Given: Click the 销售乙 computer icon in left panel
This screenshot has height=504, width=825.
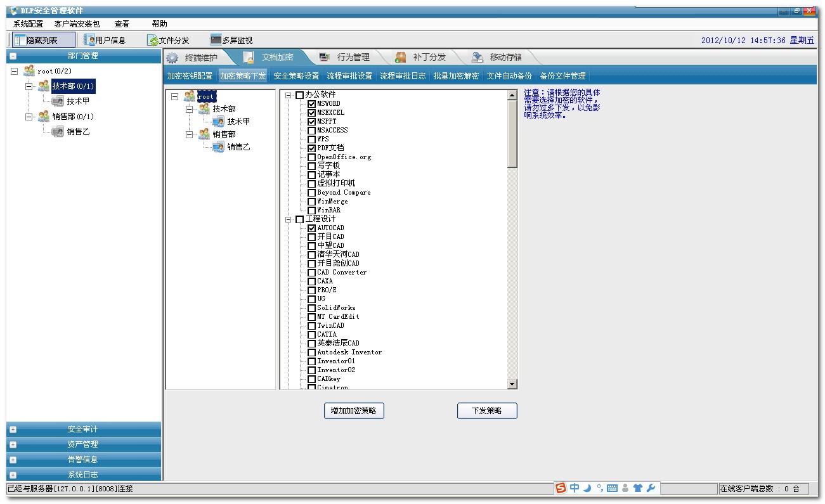Looking at the screenshot, I should (58, 131).
